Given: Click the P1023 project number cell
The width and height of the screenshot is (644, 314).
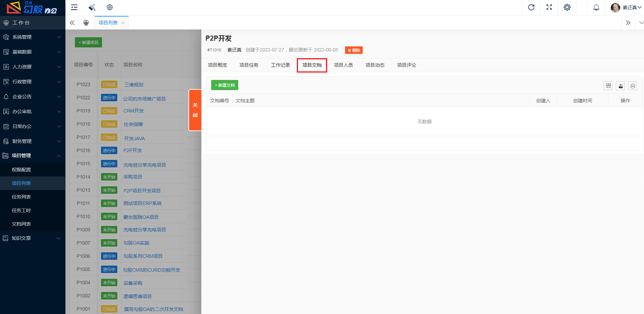Looking at the screenshot, I should tap(83, 84).
